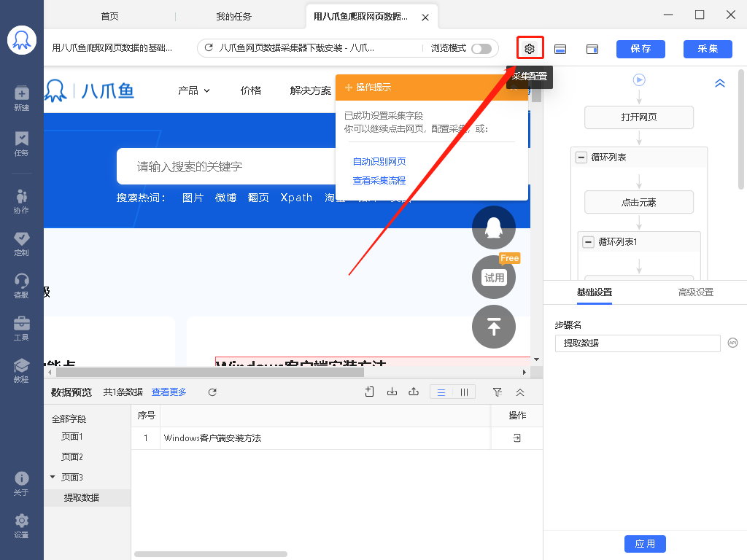747x560 pixels.
Task: Collapse the data preview panel
Action: (519, 392)
